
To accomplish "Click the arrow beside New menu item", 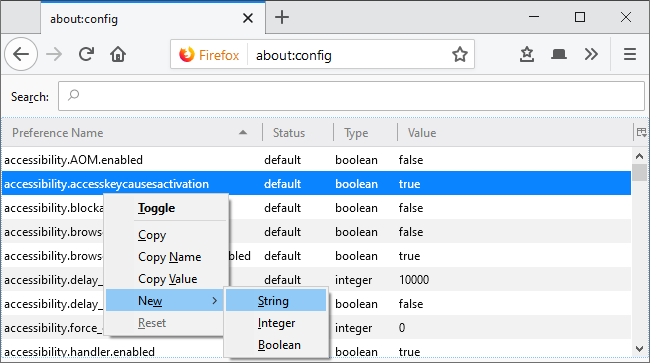I will click(x=215, y=300).
